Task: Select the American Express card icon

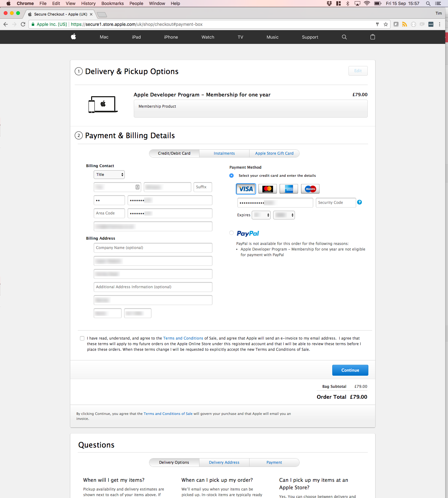Action: pos(289,189)
